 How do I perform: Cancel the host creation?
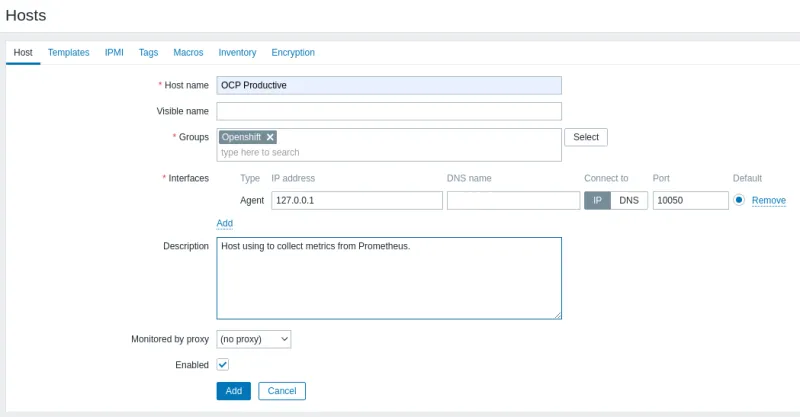click(x=281, y=391)
